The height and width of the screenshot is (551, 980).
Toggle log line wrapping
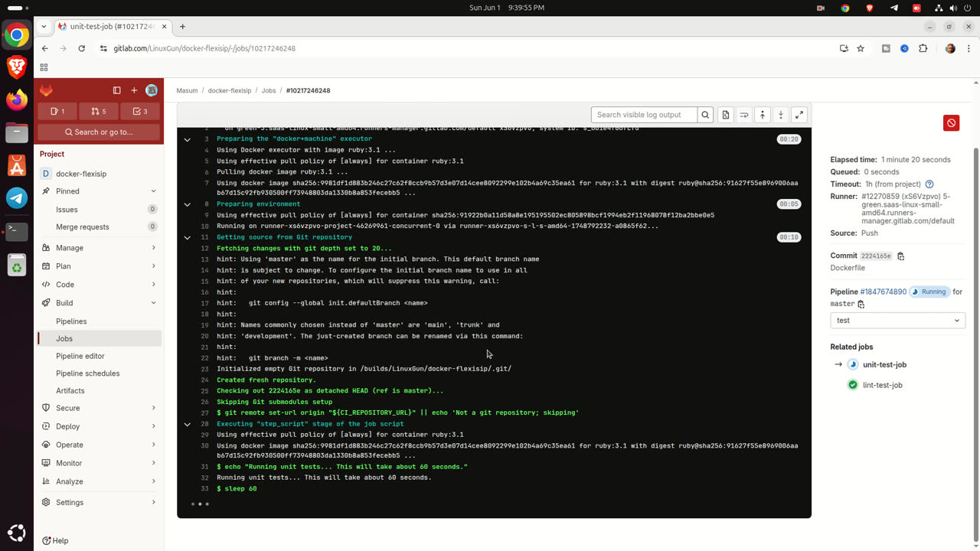coord(743,115)
